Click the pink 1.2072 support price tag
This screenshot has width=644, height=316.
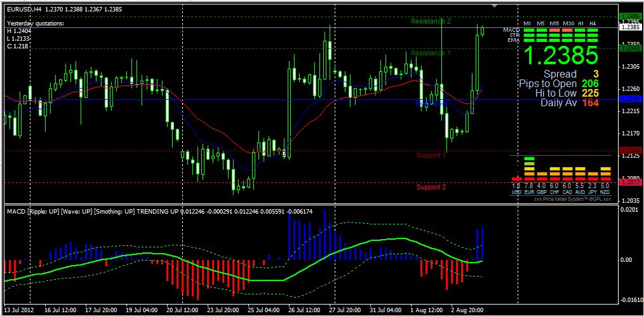(630, 182)
